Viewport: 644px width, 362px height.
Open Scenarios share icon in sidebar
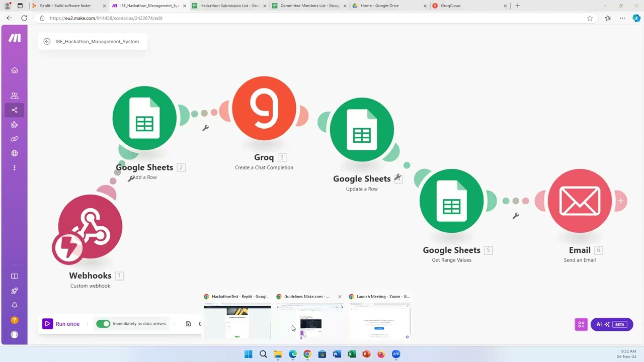[15, 110]
